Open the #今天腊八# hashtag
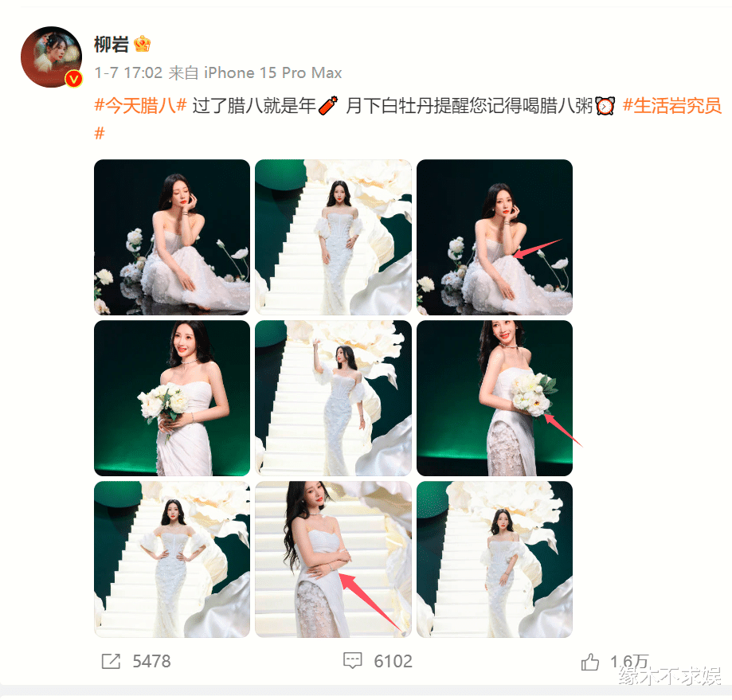 [140, 106]
